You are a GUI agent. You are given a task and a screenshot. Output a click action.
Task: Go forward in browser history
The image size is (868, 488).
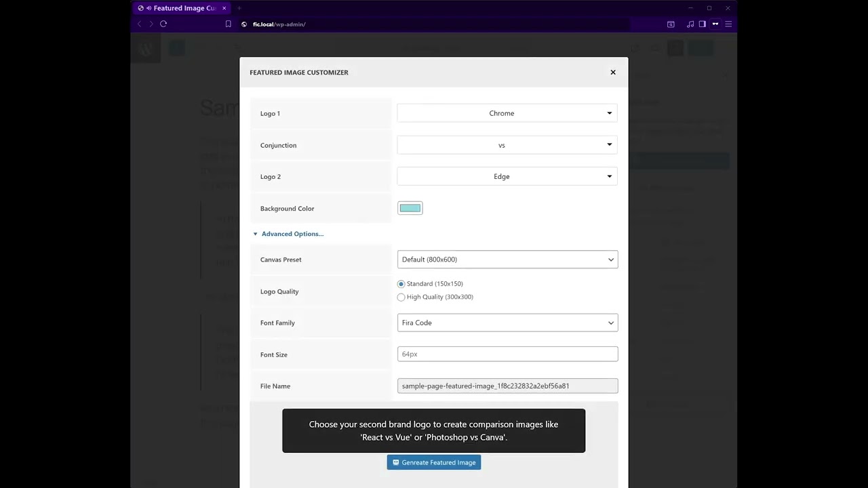pyautogui.click(x=151, y=24)
